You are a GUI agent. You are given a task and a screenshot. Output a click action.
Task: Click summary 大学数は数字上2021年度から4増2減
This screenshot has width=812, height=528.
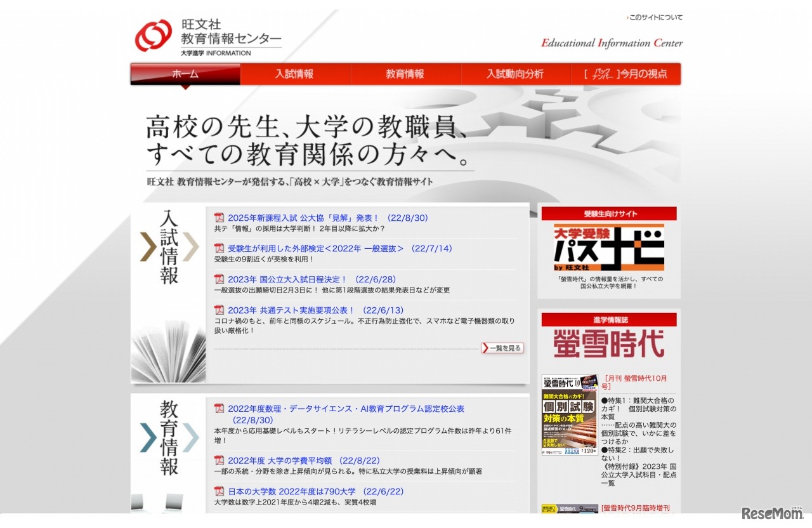click(x=296, y=502)
